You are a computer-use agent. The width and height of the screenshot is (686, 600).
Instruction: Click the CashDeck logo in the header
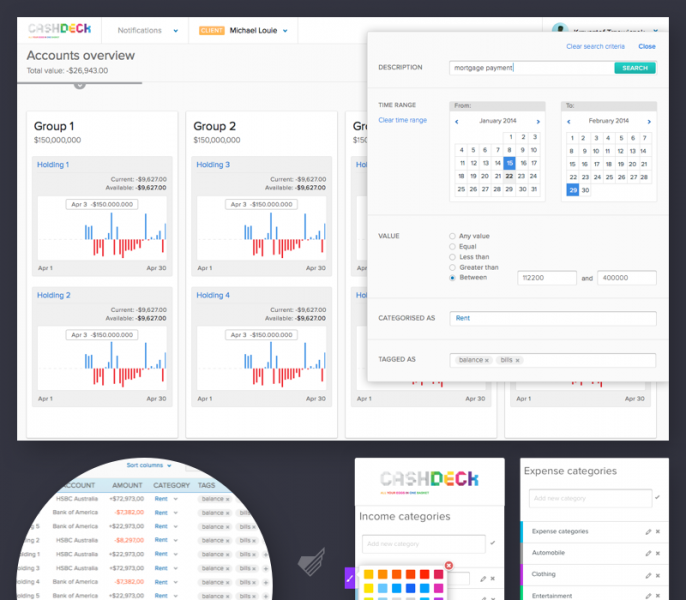click(x=60, y=29)
